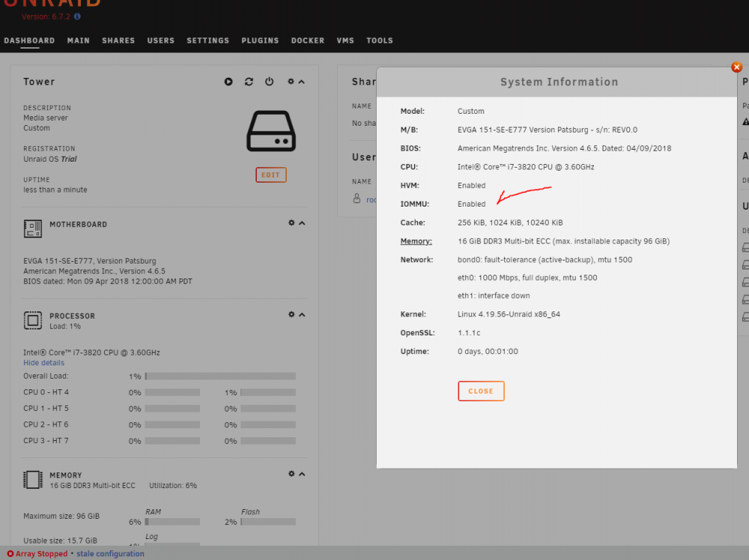Switch to the Shares tab
Viewport: 749px width, 560px height.
click(118, 40)
